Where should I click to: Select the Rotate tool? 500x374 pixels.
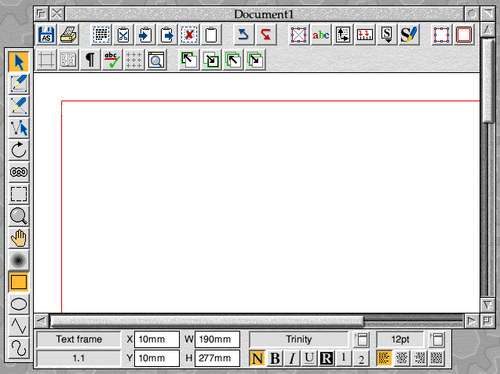tap(19, 150)
